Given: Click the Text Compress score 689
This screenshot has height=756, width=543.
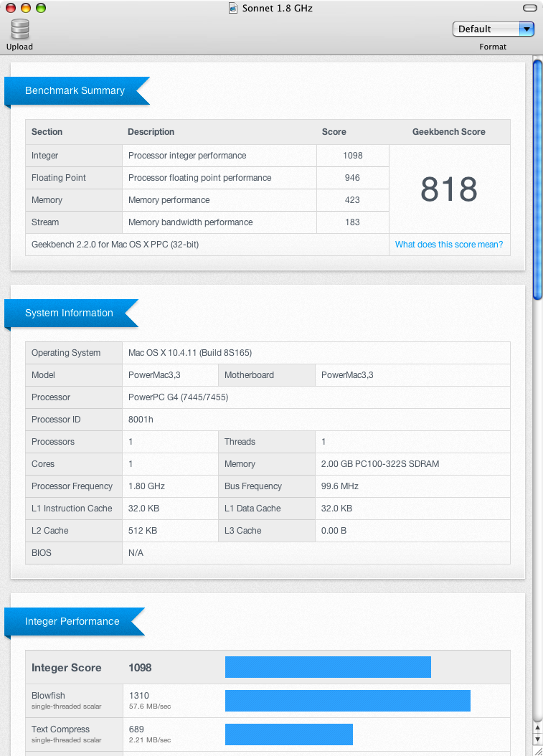Looking at the screenshot, I should coord(136,729).
